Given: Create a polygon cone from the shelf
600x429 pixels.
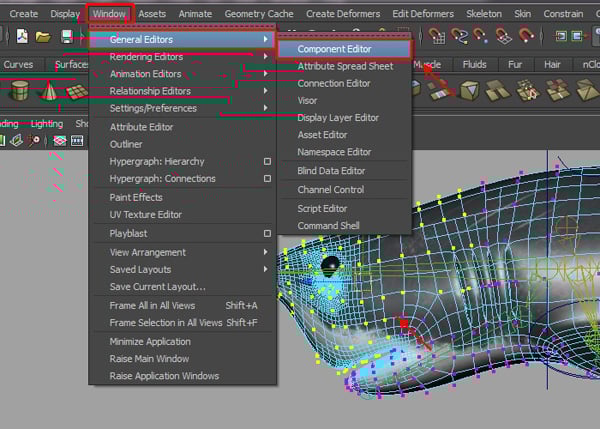Looking at the screenshot, I should pos(47,92).
